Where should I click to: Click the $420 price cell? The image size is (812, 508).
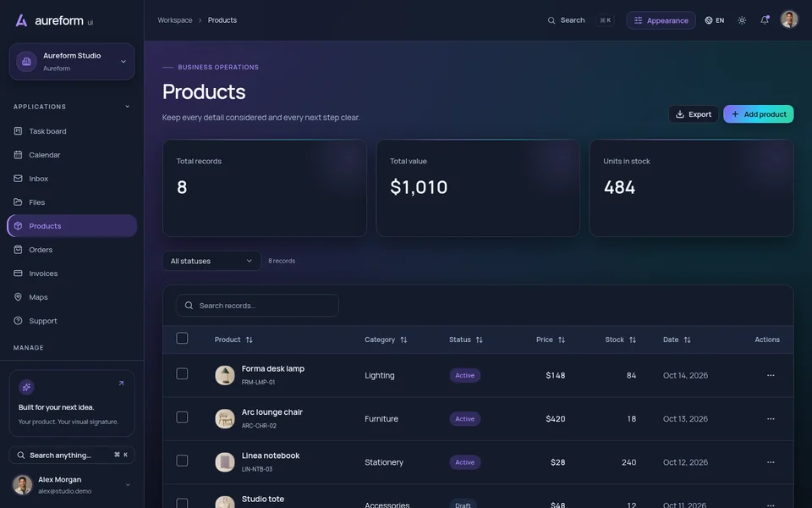click(555, 419)
